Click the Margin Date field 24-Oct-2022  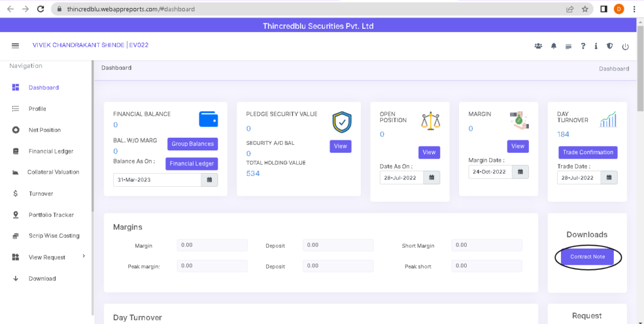pos(491,172)
